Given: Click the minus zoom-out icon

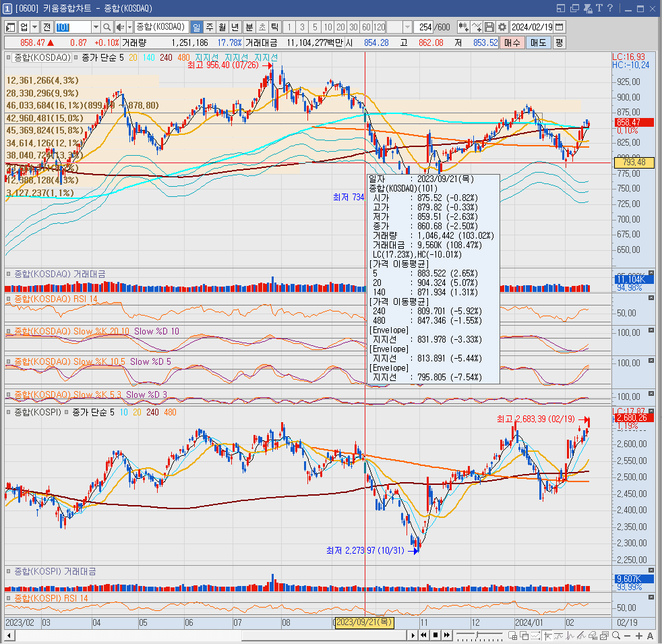Looking at the screenshot, I should (627, 635).
